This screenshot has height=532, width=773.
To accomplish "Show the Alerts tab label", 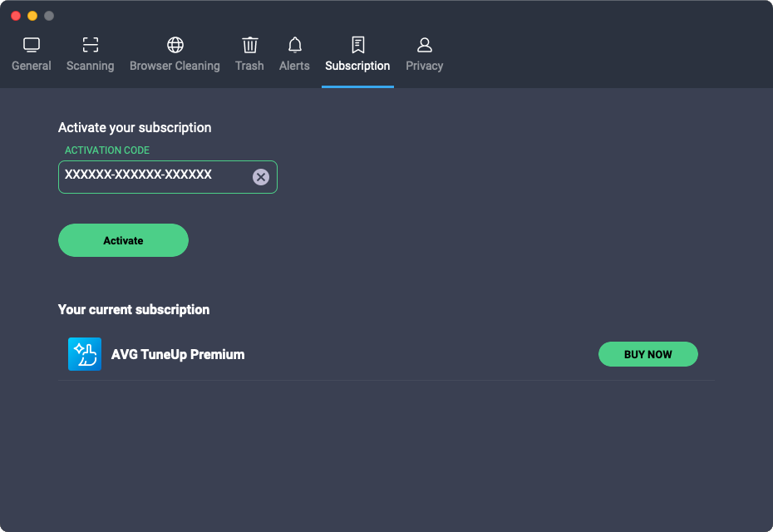I will pyautogui.click(x=294, y=66).
